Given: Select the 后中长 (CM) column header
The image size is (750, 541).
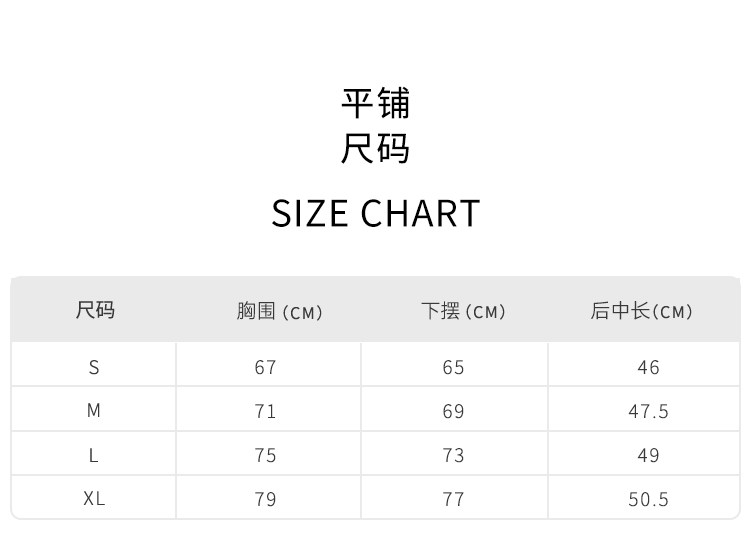Looking at the screenshot, I should 641,311.
